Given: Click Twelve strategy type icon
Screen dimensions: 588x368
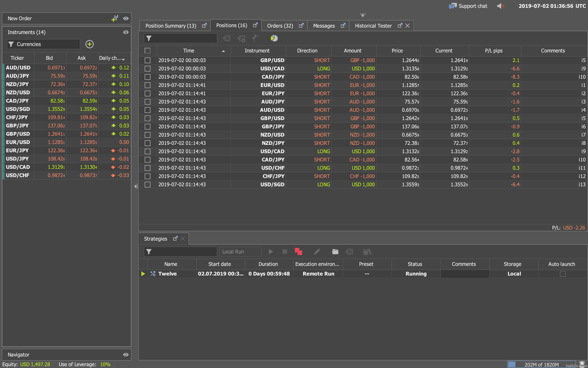Looking at the screenshot, I should click(153, 274).
